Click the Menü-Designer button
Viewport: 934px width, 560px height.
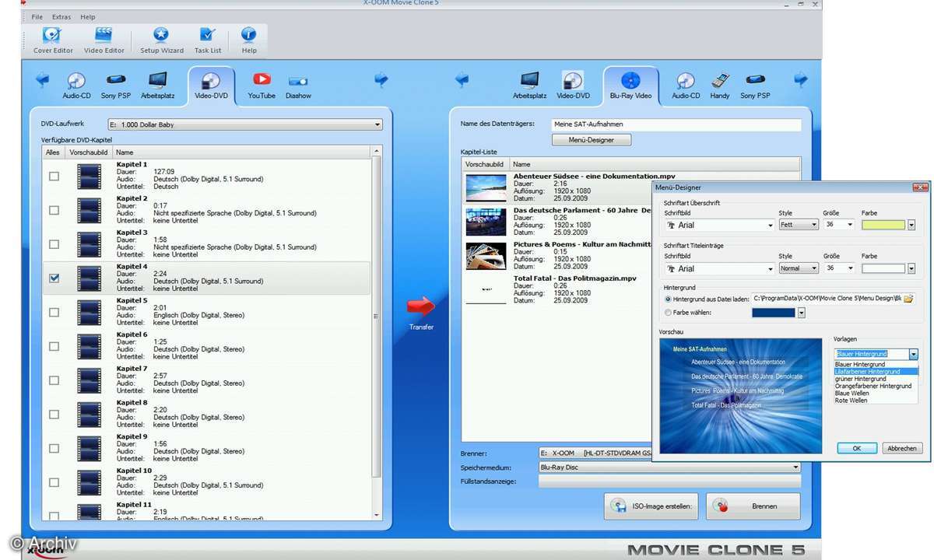tap(592, 140)
